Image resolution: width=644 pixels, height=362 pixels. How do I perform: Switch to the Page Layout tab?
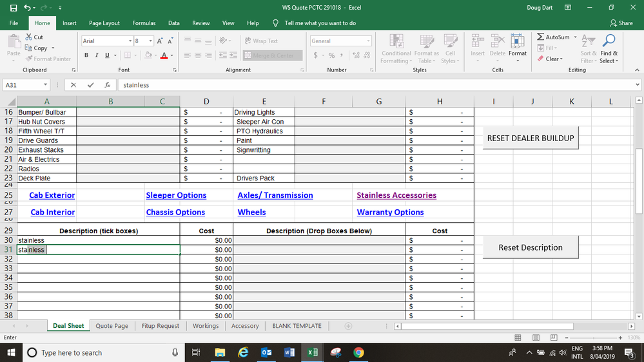coord(104,23)
